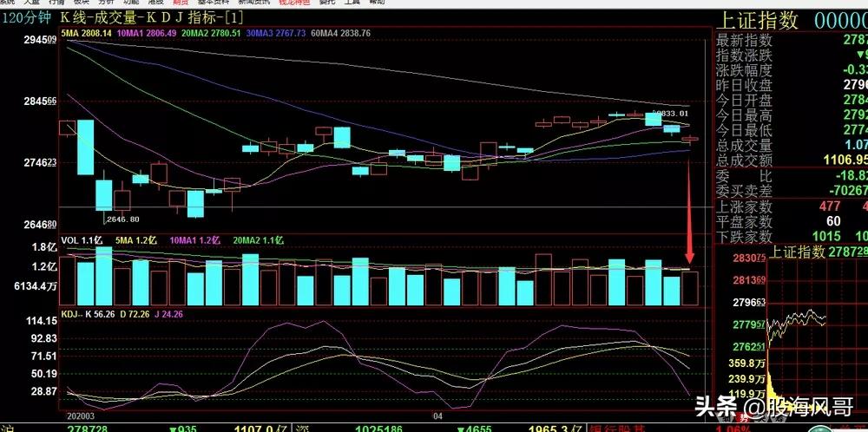Click the 114.15 KDJ axis value

pyautogui.click(x=42, y=321)
